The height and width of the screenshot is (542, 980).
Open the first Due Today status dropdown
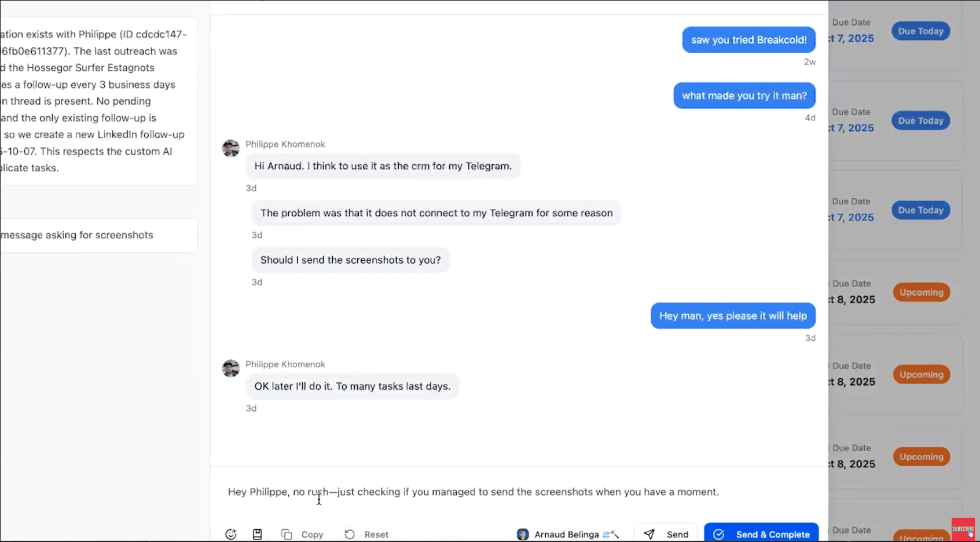point(920,31)
